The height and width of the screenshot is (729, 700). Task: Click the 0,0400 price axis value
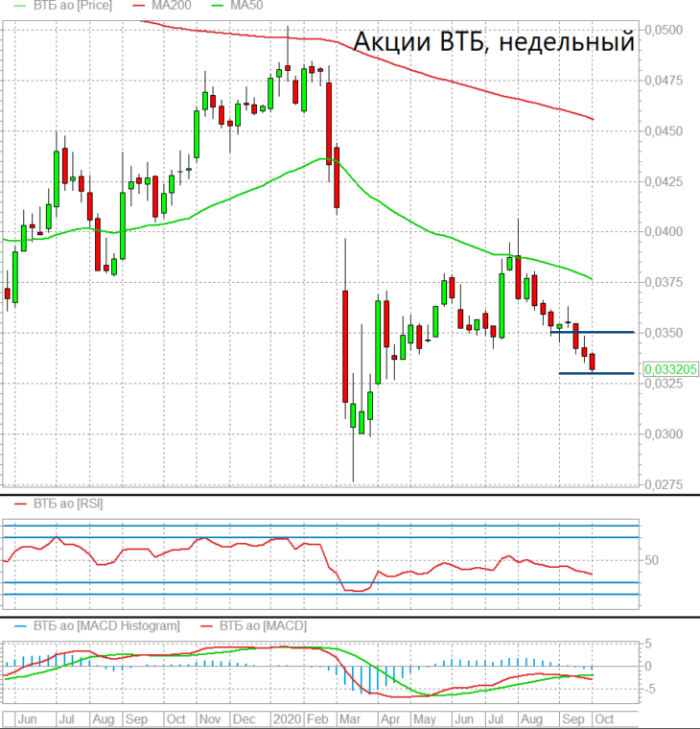point(664,231)
